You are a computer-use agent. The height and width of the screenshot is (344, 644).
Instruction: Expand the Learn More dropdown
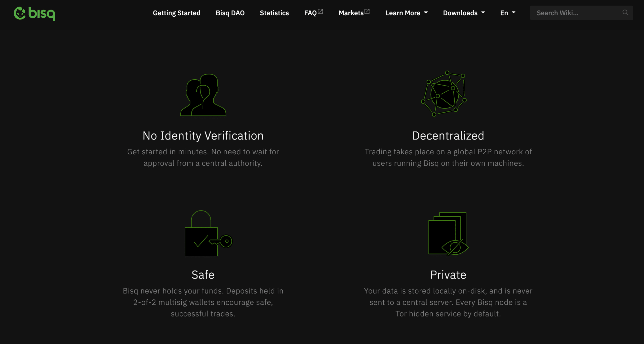tap(407, 13)
